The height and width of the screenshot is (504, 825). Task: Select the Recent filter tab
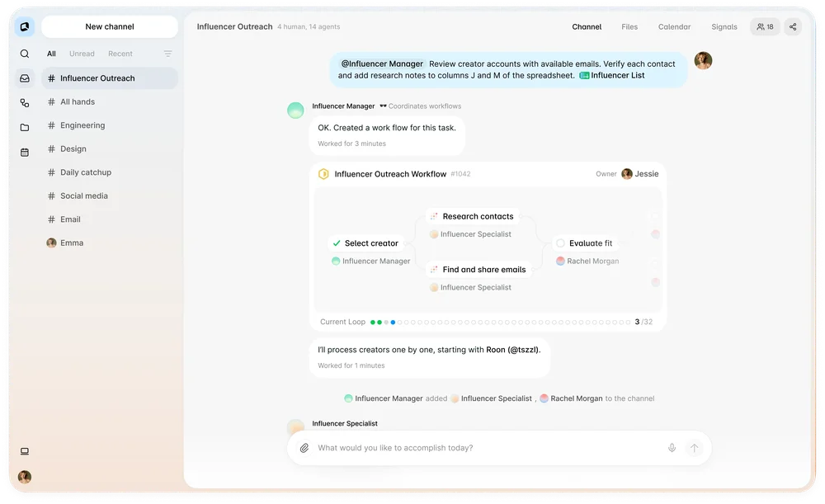point(120,54)
